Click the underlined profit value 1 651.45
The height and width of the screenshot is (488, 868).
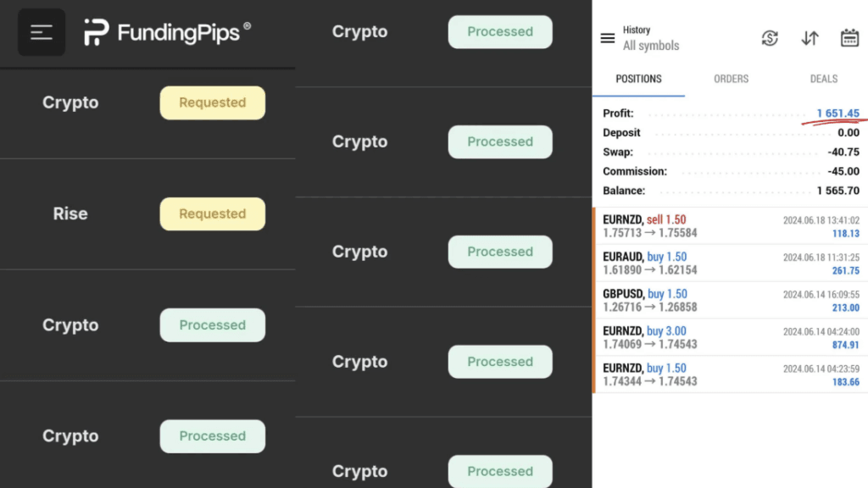pyautogui.click(x=837, y=114)
